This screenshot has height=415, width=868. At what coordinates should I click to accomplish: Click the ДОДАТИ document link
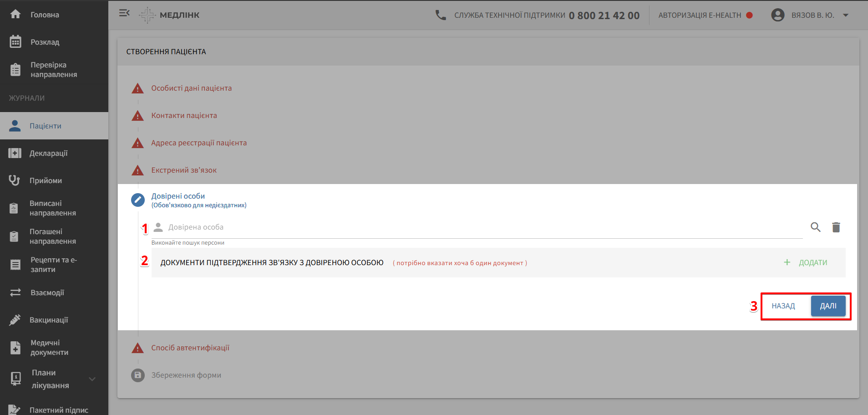[x=813, y=262]
